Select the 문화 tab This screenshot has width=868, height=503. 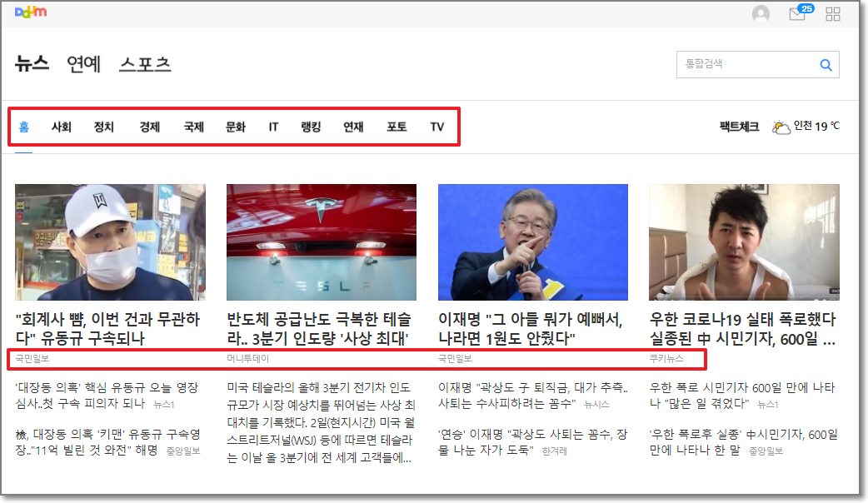tap(235, 127)
